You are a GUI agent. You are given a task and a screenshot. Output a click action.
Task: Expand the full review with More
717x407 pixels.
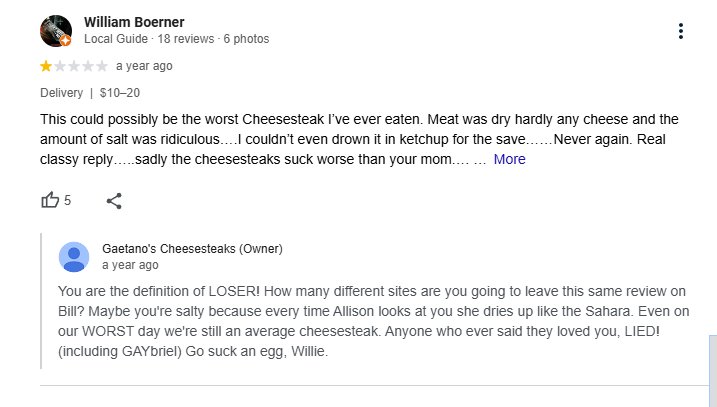(x=509, y=159)
